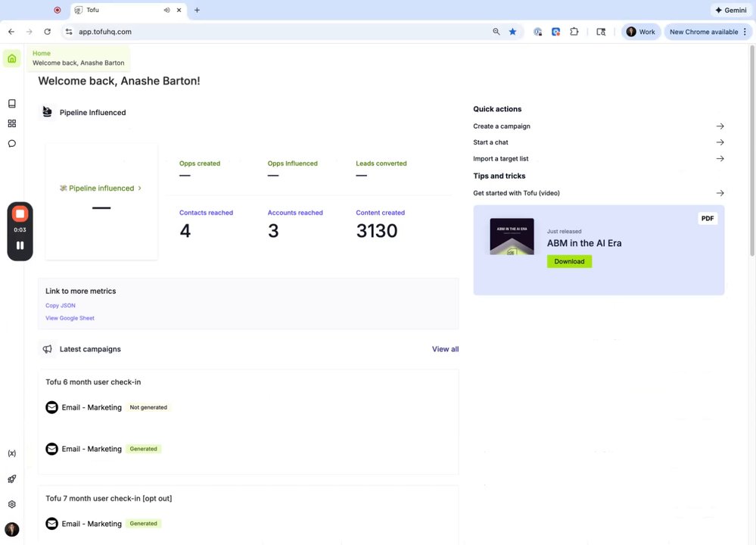Open the Home icon in the sidebar
Screen dimensions: 756x545
[x=12, y=58]
